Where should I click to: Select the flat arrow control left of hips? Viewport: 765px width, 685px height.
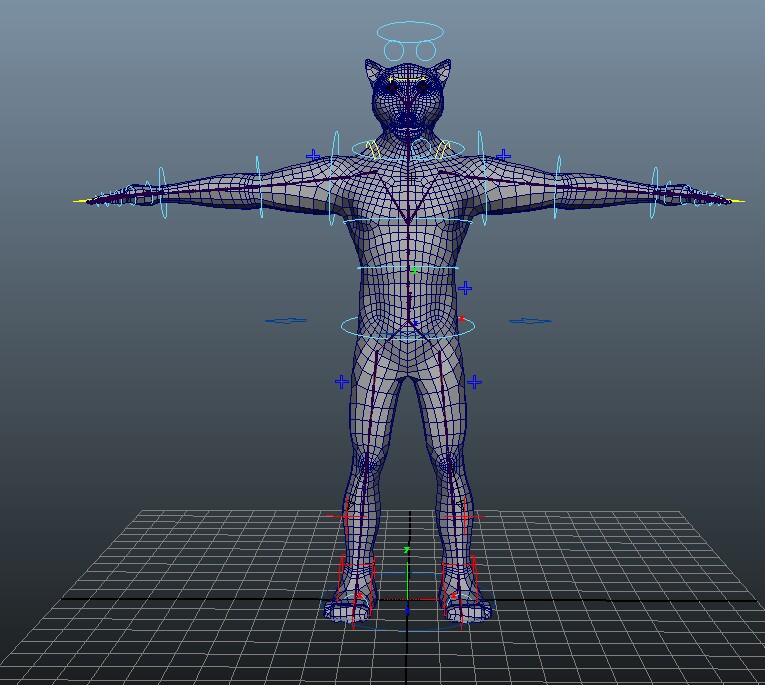click(286, 321)
